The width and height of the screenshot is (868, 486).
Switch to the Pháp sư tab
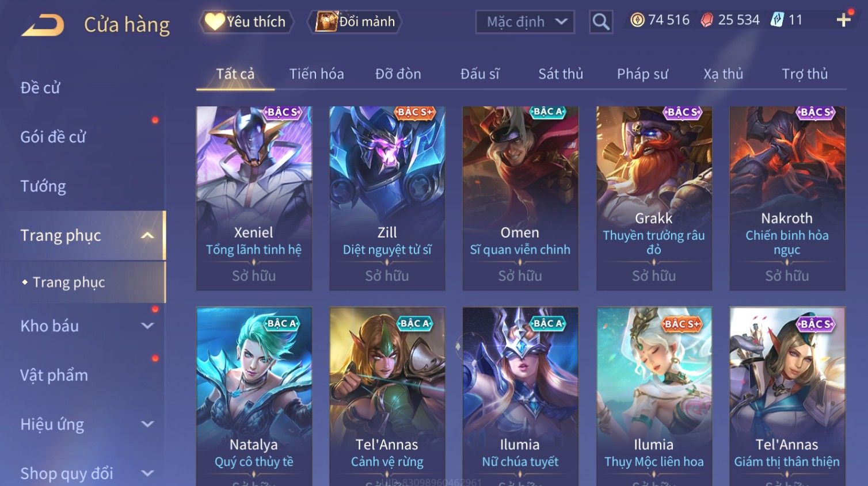tap(642, 74)
